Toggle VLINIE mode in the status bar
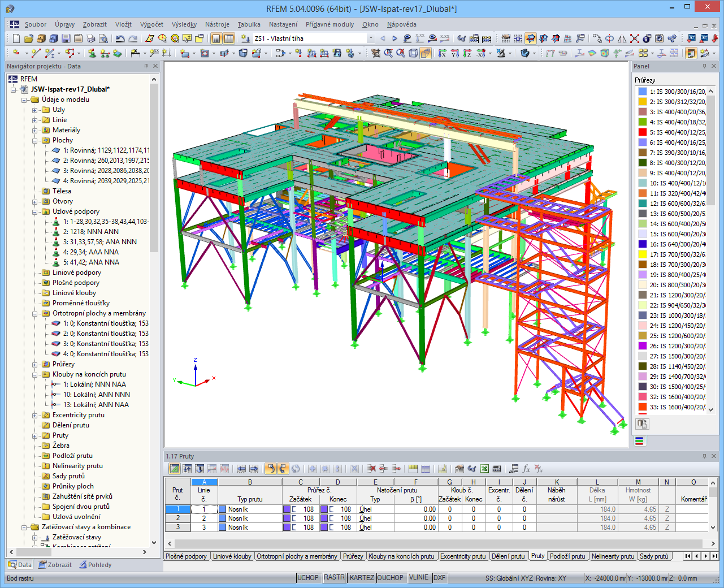The width and height of the screenshot is (724, 588). 419,578
